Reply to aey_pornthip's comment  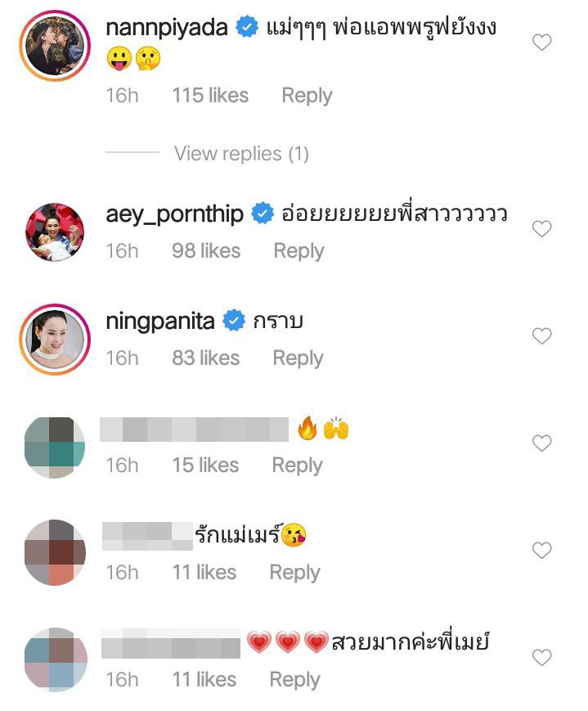pos(298,251)
